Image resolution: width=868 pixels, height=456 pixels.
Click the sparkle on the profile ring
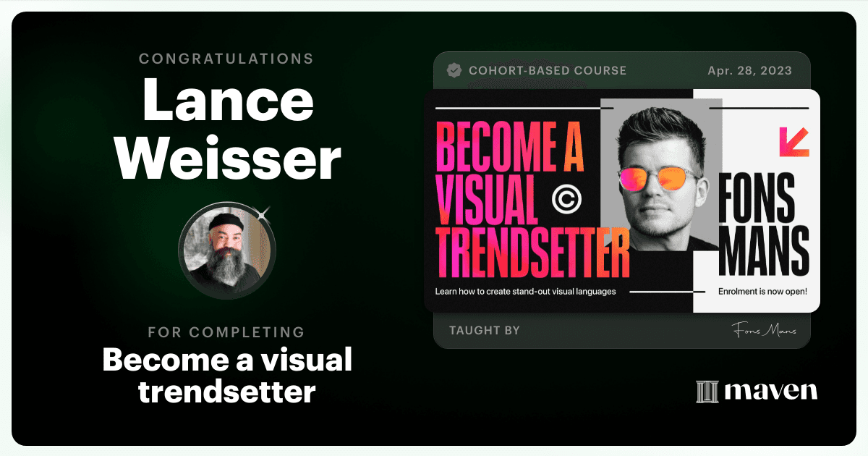click(263, 213)
